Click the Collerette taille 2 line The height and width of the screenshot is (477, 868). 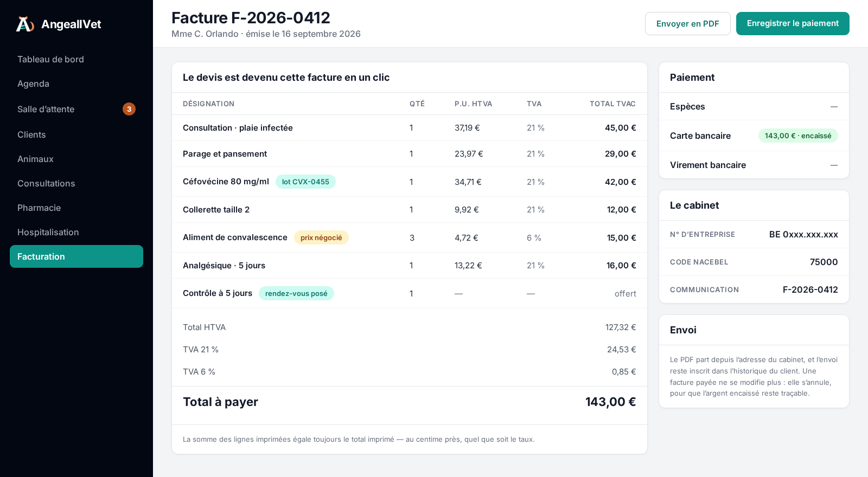410,210
